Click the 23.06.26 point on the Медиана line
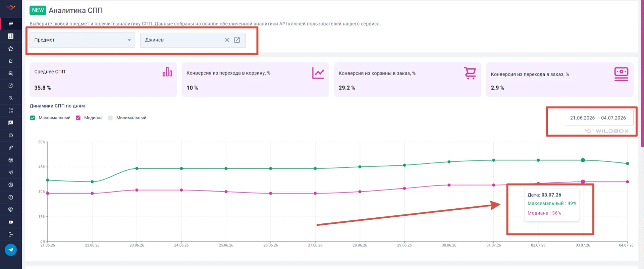The height and width of the screenshot is (269, 644). (137, 190)
